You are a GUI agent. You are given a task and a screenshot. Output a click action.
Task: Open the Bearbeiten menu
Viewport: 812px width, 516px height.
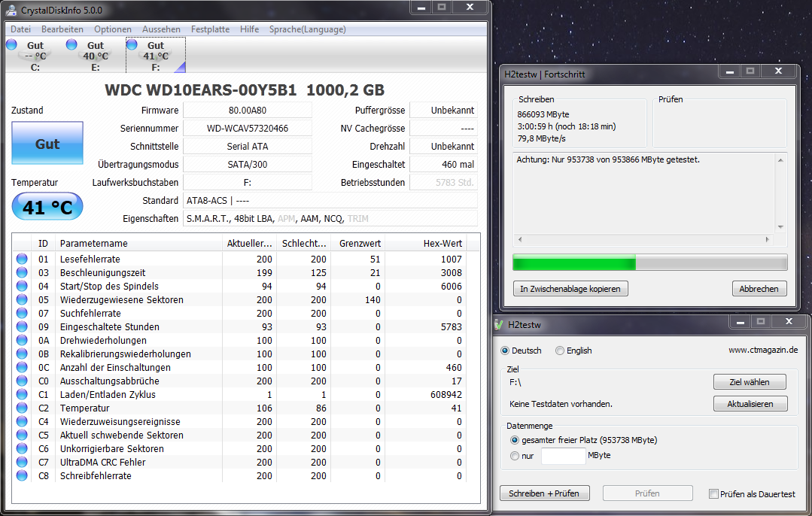pos(62,29)
